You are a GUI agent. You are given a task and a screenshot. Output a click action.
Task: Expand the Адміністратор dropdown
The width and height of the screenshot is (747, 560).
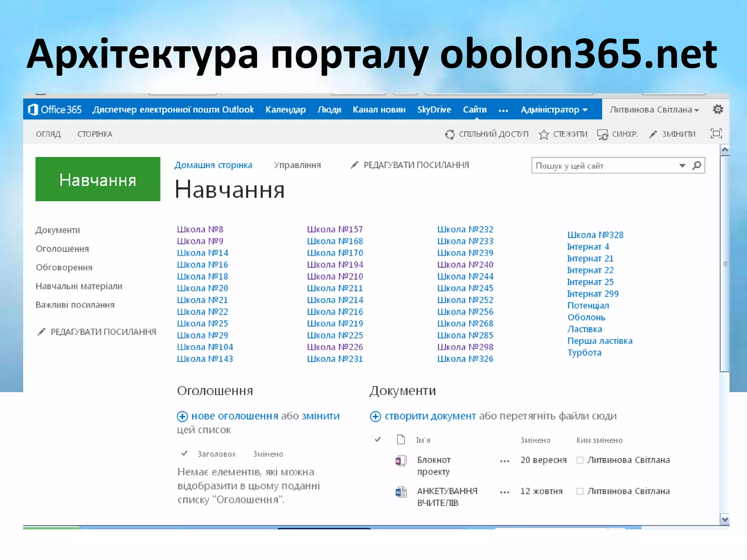554,110
